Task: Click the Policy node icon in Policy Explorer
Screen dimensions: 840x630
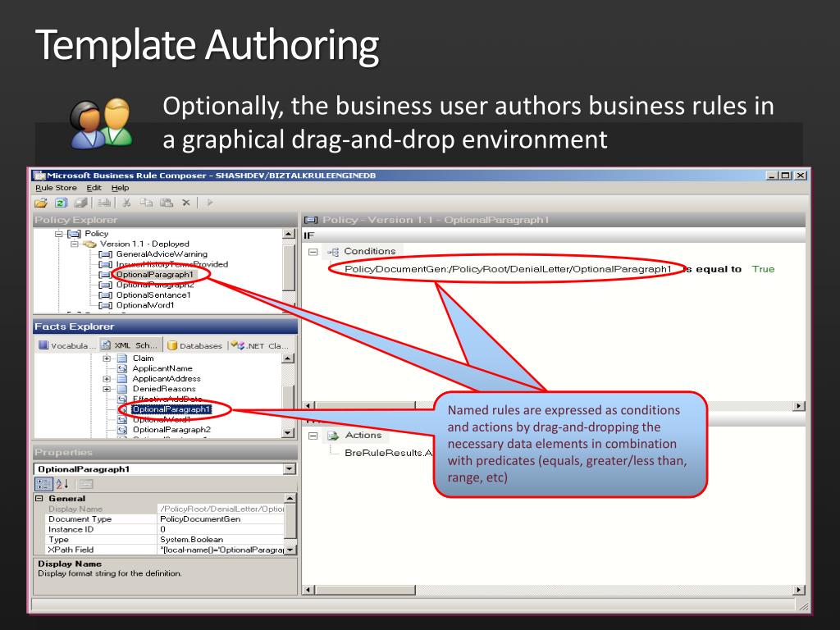Action: (x=74, y=234)
